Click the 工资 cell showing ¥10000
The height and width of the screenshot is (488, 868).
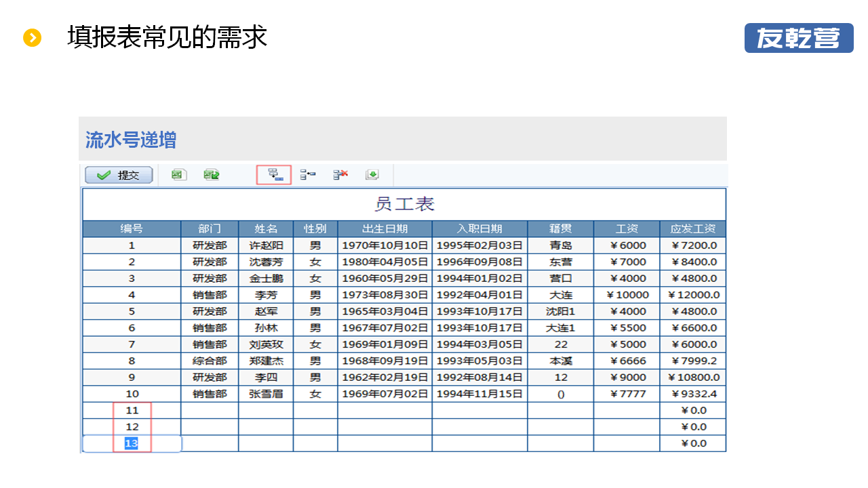coord(627,295)
